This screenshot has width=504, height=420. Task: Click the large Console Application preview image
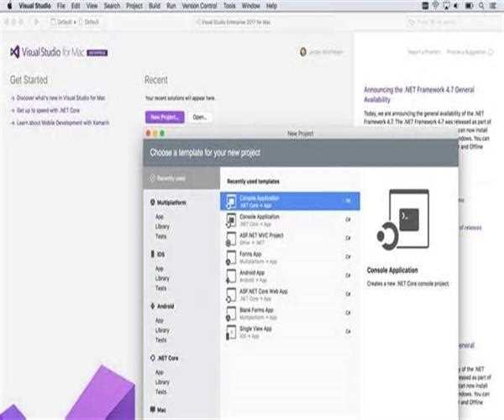click(398, 222)
